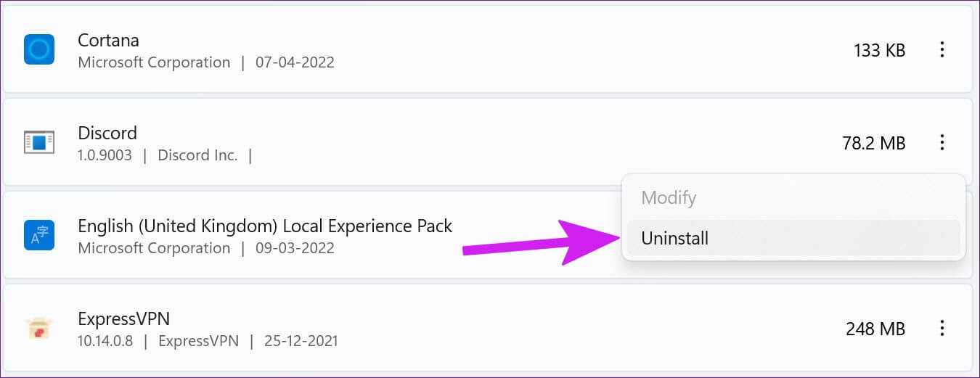Click the 133 KB size for Cortana
Viewport: 980px width, 378px height.
[879, 50]
